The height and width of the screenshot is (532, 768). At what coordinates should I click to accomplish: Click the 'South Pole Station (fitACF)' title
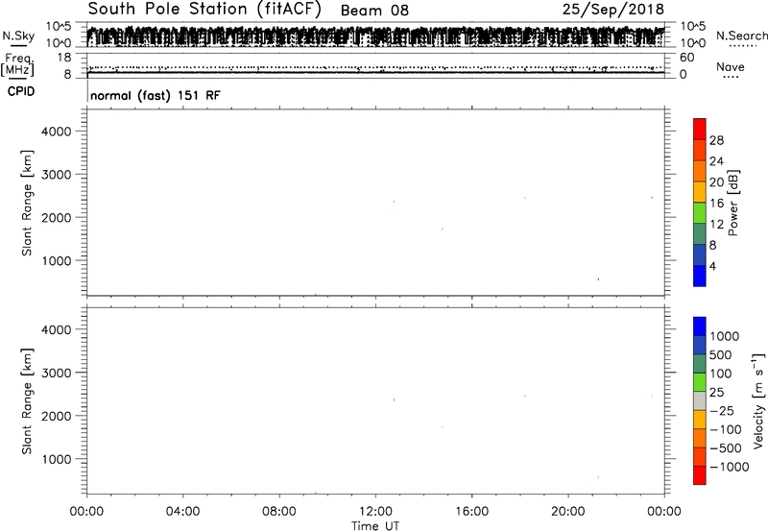[204, 10]
